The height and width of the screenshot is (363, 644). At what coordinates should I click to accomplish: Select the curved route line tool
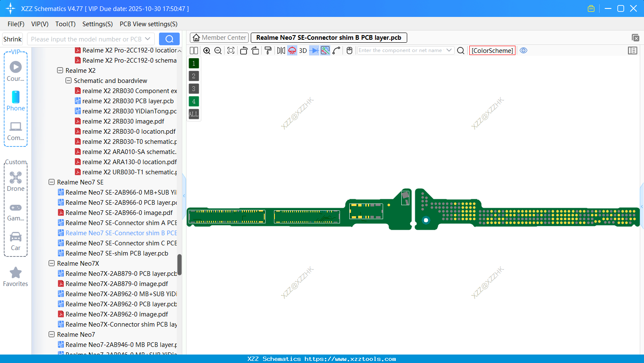pyautogui.click(x=337, y=51)
